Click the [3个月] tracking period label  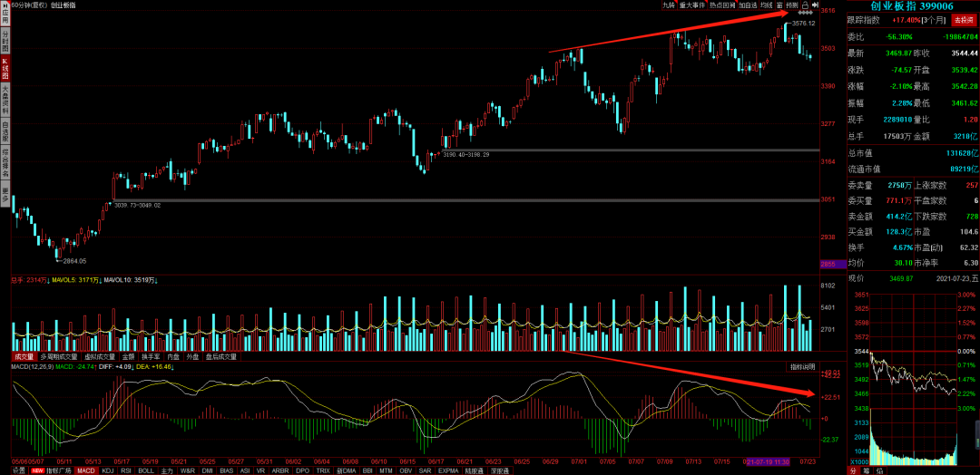(x=934, y=20)
